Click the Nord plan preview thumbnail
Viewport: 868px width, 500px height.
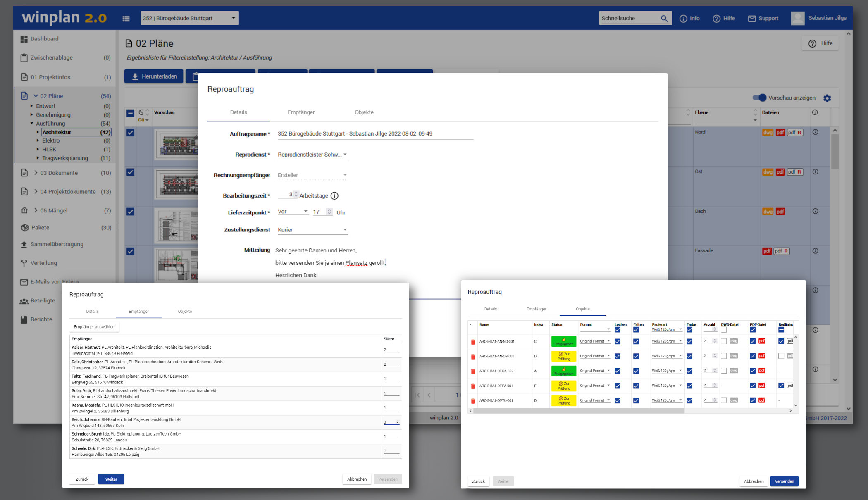click(x=177, y=145)
